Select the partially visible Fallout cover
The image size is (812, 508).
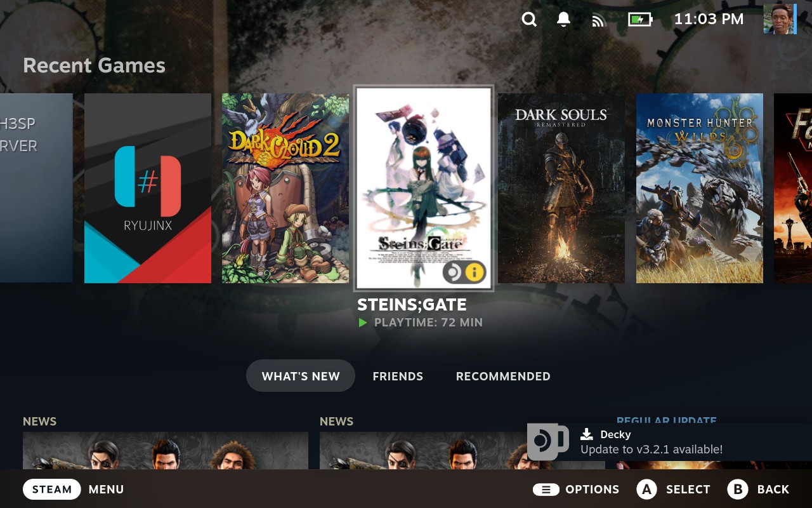click(793, 188)
